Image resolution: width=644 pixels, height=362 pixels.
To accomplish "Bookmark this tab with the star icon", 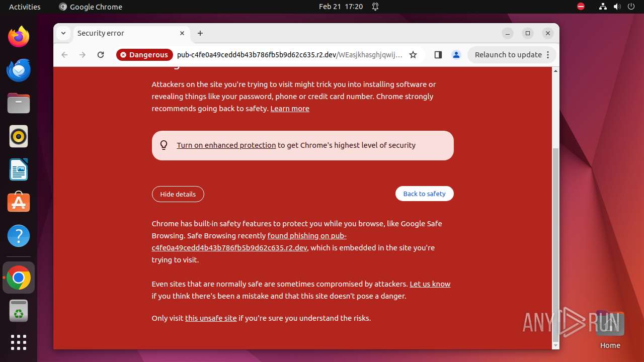I will coord(413,55).
